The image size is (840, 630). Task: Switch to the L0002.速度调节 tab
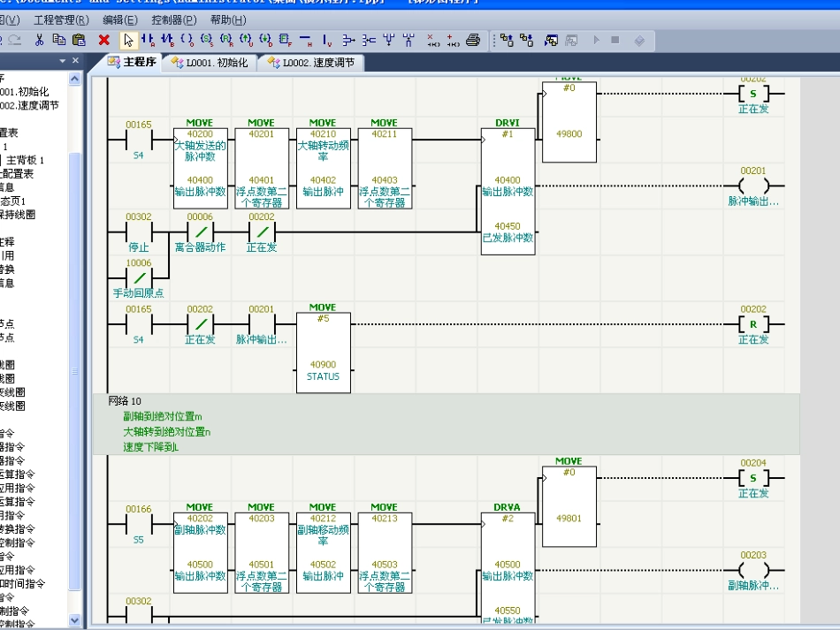[310, 63]
